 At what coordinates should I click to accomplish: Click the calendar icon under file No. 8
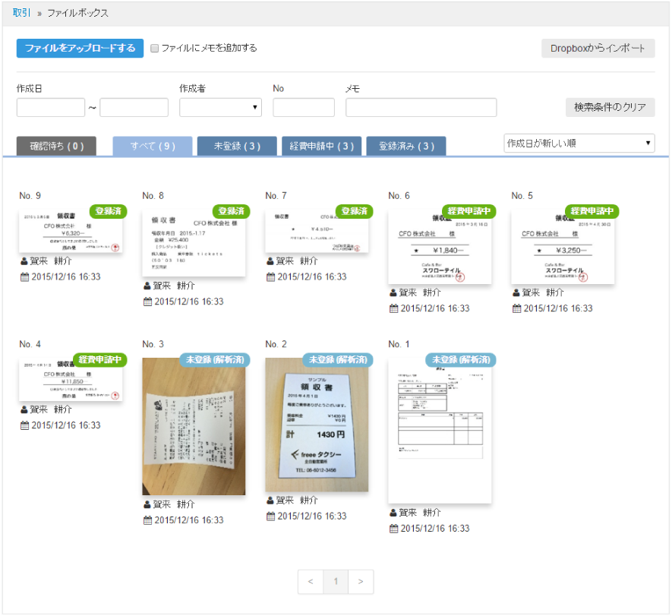tap(147, 302)
